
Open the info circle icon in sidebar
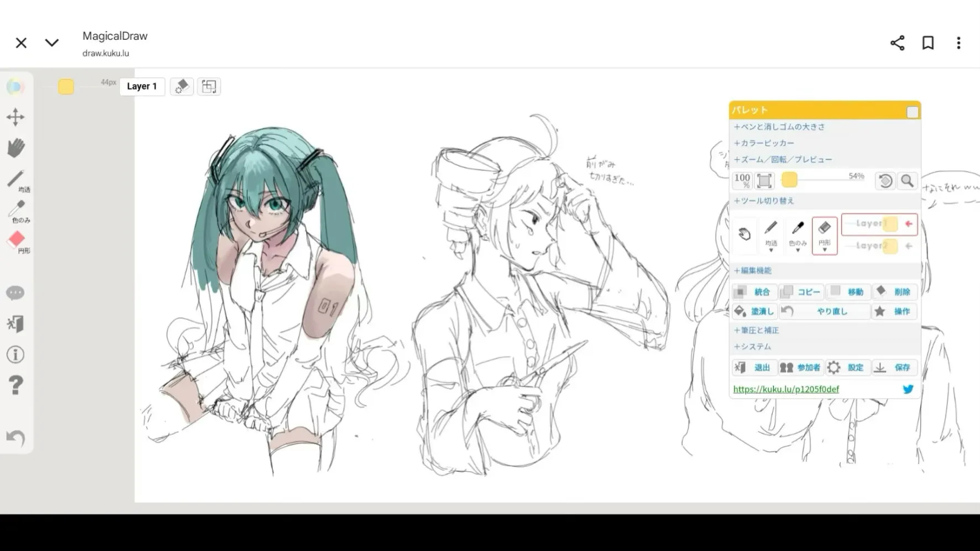15,354
